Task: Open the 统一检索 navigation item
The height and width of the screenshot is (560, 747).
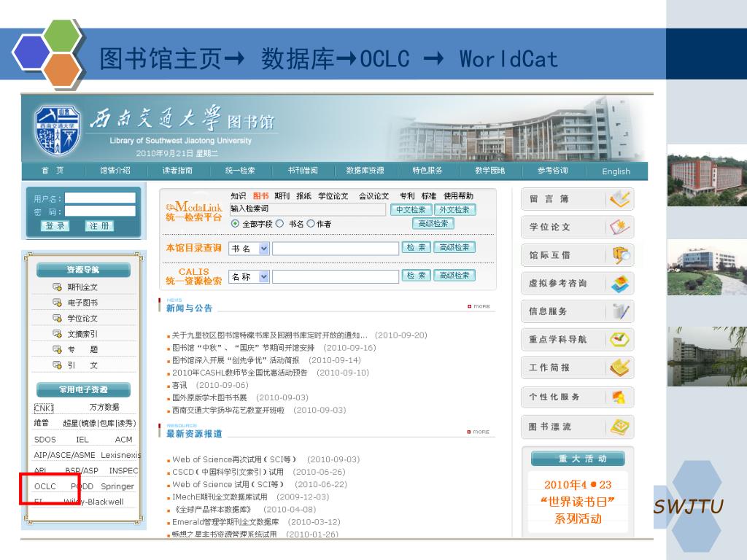Action: pyautogui.click(x=240, y=171)
